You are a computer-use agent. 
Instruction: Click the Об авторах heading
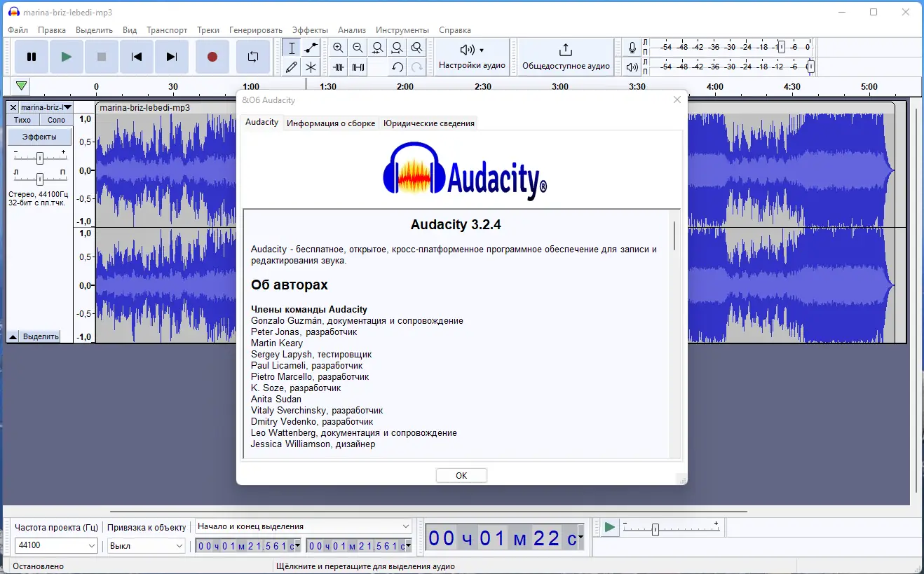290,285
